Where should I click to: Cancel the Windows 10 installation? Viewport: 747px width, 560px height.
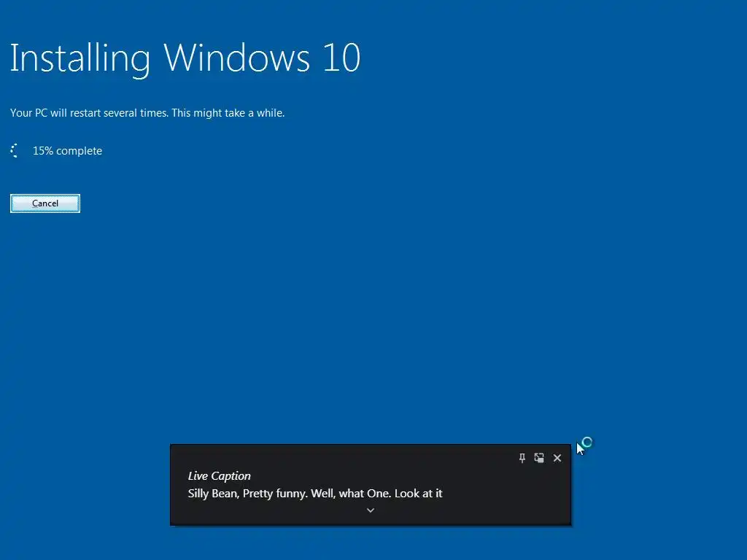point(44,203)
